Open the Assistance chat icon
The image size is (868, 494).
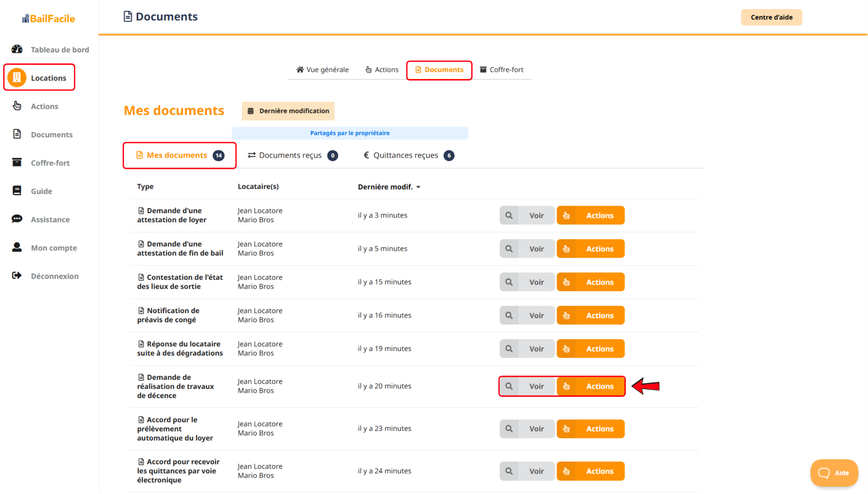pos(17,219)
